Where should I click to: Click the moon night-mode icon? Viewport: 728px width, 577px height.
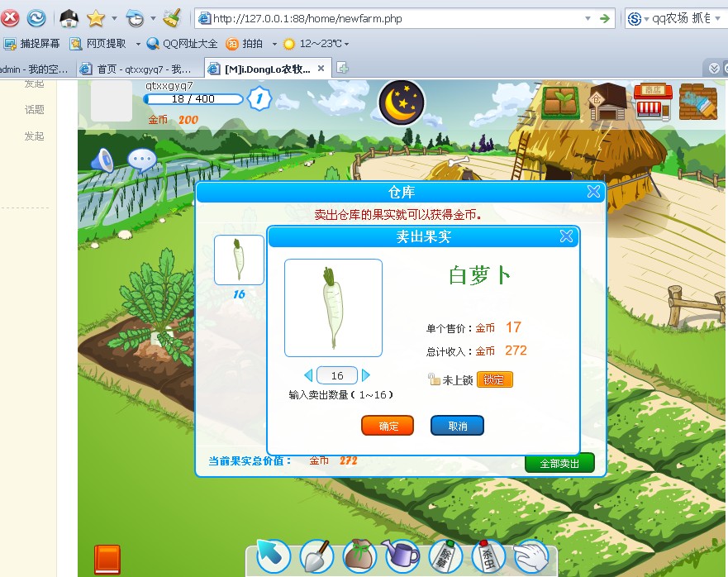[402, 103]
